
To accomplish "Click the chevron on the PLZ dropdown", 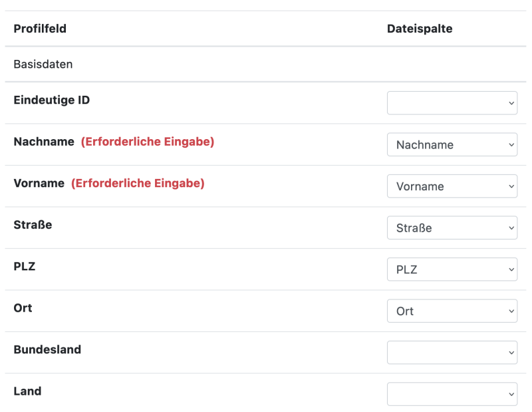I will point(510,269).
